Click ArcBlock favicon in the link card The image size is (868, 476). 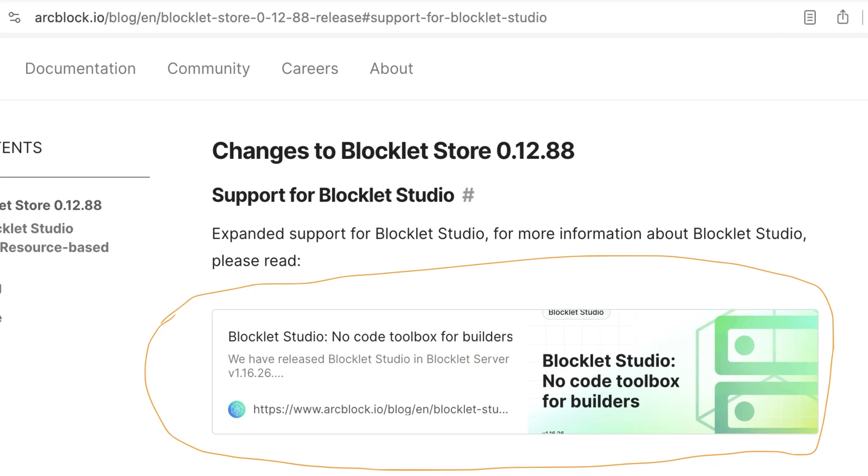click(237, 409)
